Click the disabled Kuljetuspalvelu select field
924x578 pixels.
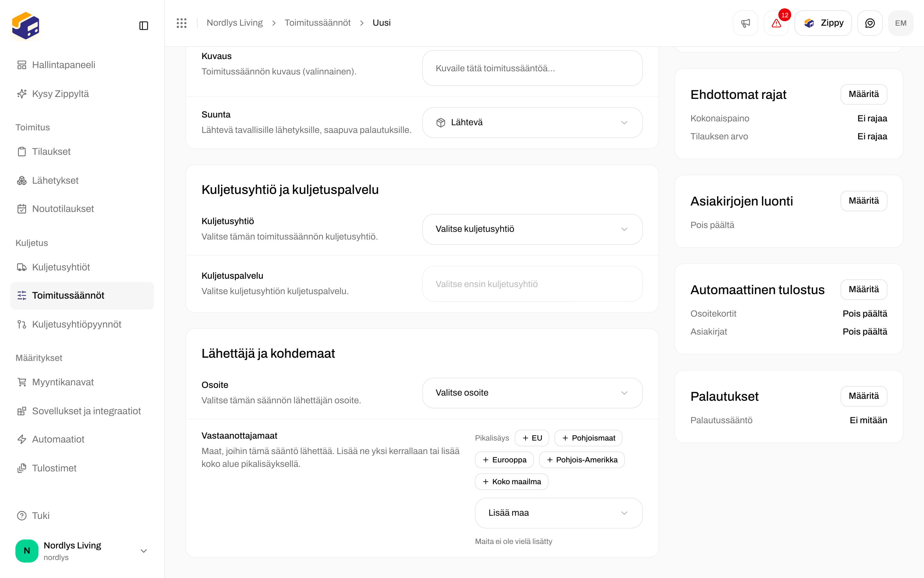point(532,284)
